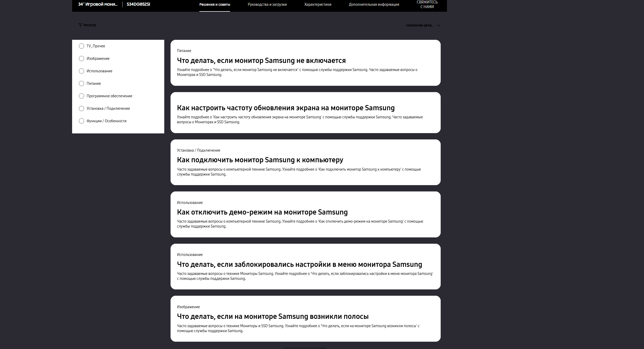644x349 pixels.
Task: Open refresh rate setup article
Action: pos(286,108)
